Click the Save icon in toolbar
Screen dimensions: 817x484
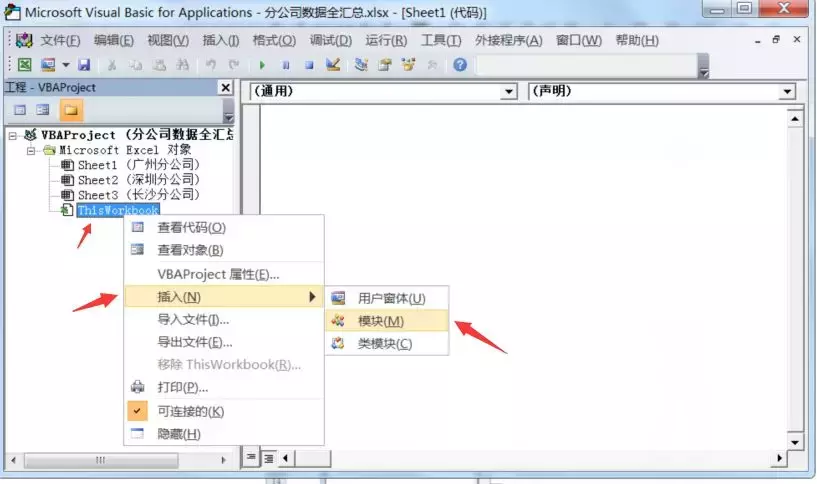tap(84, 65)
